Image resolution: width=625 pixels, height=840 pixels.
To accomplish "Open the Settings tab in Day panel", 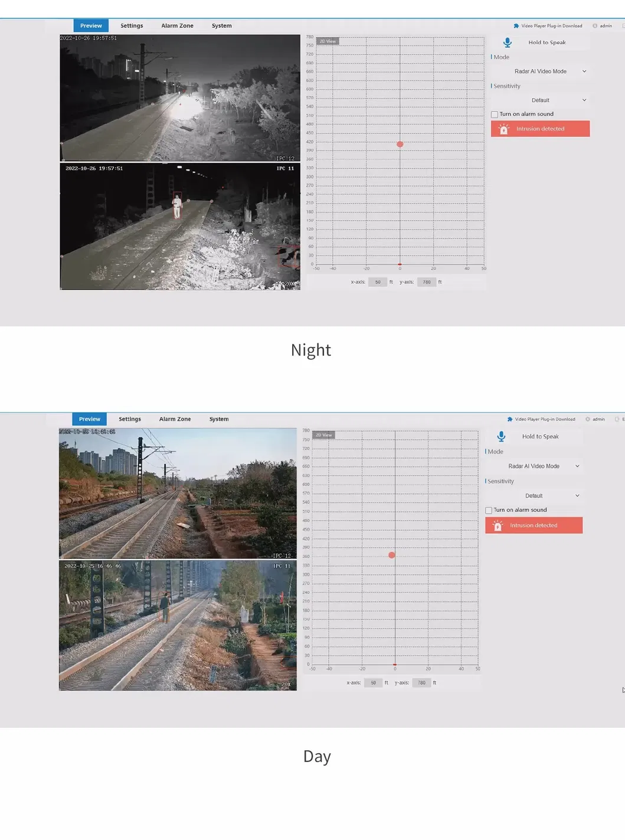I will 130,419.
